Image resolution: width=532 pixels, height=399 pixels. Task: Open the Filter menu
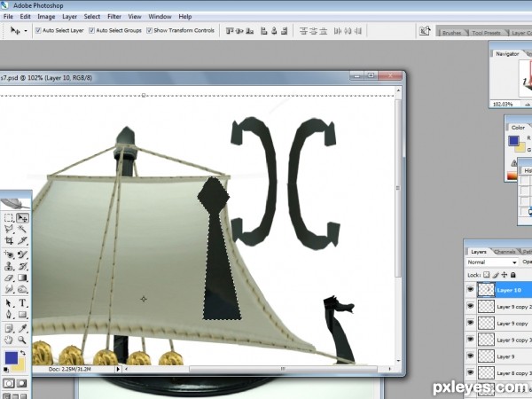pos(114,16)
